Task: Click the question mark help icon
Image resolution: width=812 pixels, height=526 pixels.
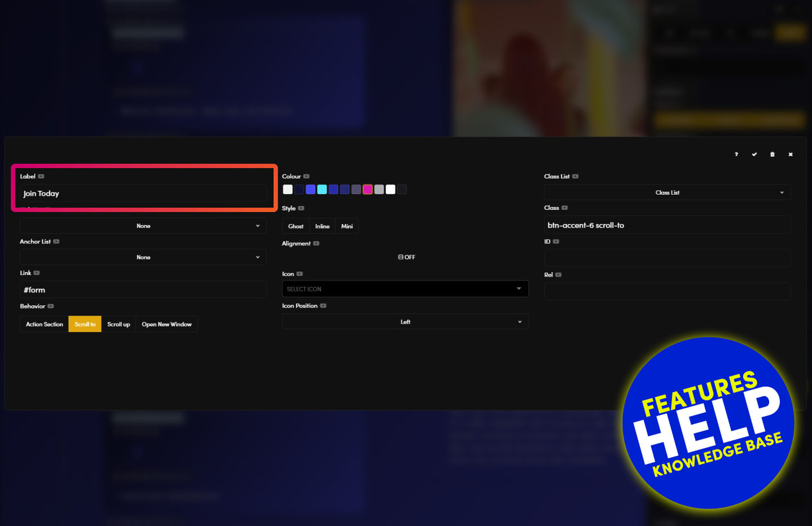Action: pyautogui.click(x=736, y=154)
